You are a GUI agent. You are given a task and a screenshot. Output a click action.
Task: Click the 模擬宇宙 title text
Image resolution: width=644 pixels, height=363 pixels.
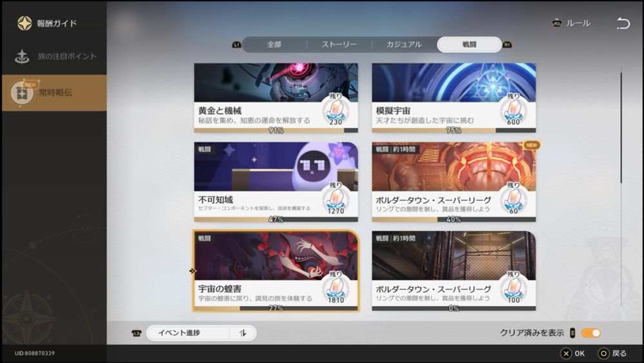pyautogui.click(x=393, y=111)
